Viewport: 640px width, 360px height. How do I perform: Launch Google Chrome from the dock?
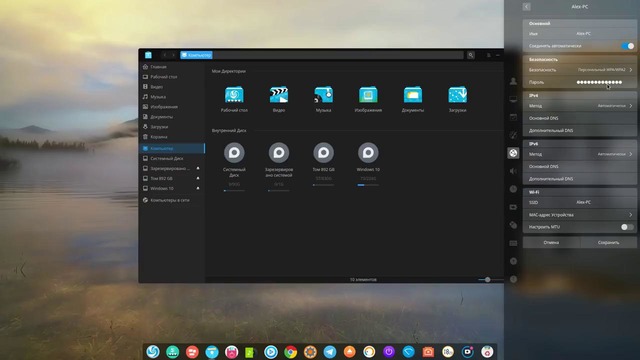tap(290, 351)
